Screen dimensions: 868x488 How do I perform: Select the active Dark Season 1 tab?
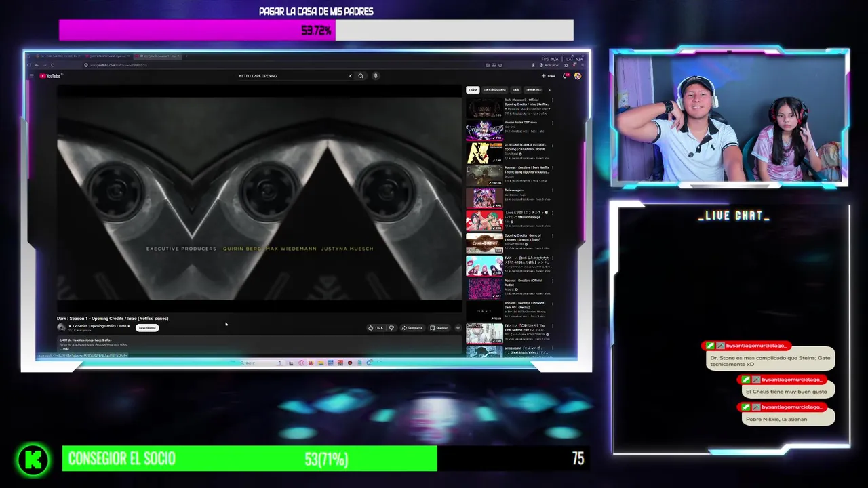(157, 56)
